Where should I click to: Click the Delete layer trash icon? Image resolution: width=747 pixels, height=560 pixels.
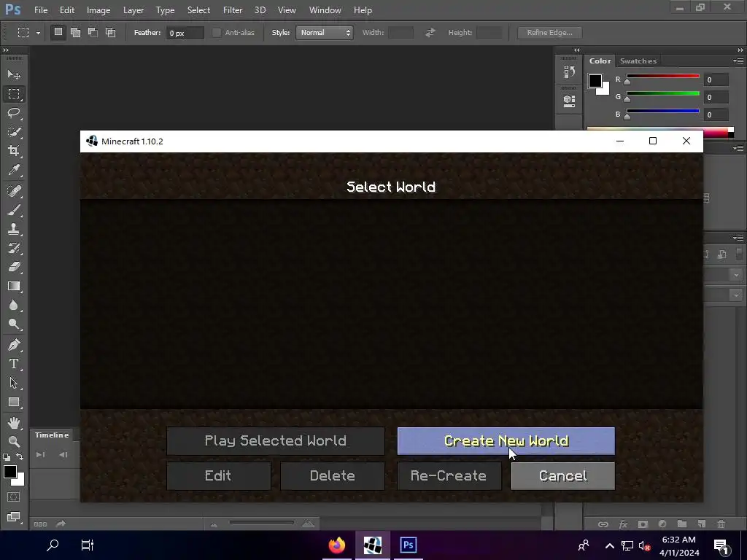tap(721, 524)
